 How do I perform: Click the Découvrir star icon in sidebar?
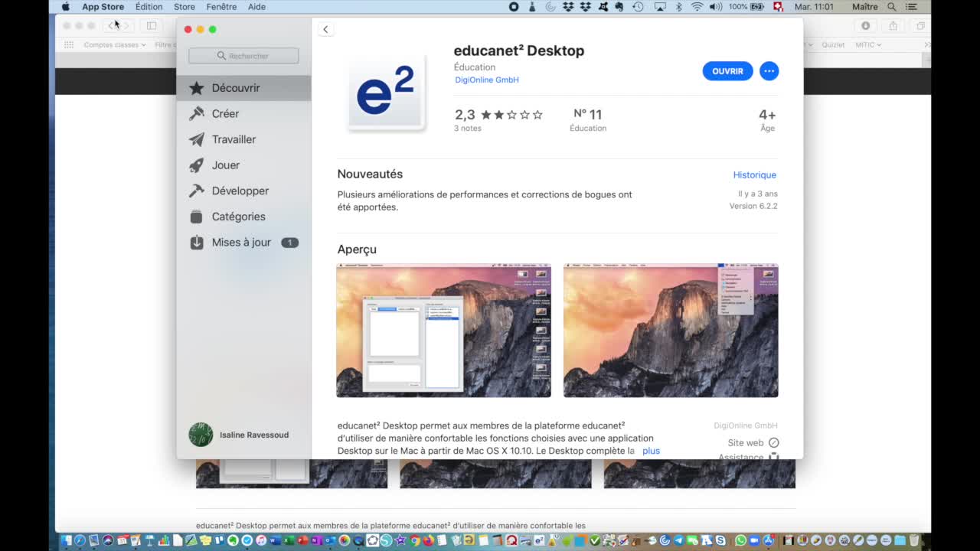(197, 88)
